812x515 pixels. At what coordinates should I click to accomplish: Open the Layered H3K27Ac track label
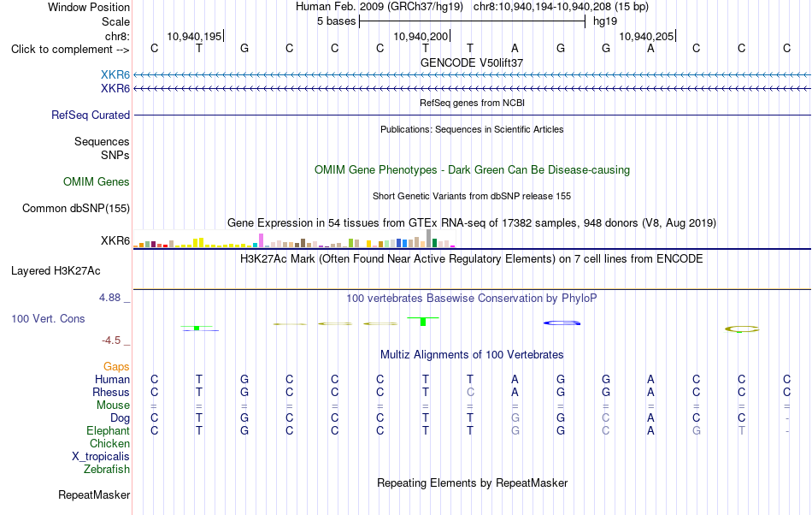click(x=56, y=271)
